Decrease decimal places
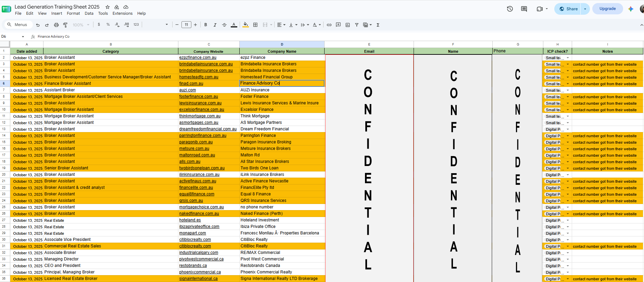This screenshot has width=644, height=282. 117,25
